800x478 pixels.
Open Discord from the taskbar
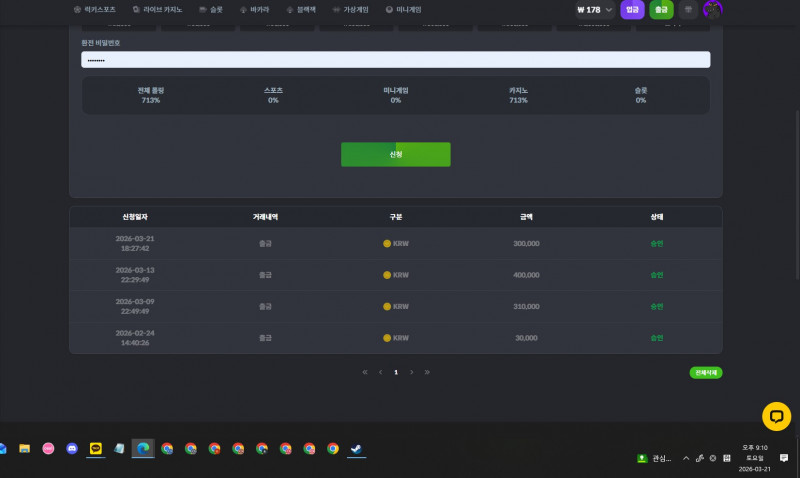[72, 449]
